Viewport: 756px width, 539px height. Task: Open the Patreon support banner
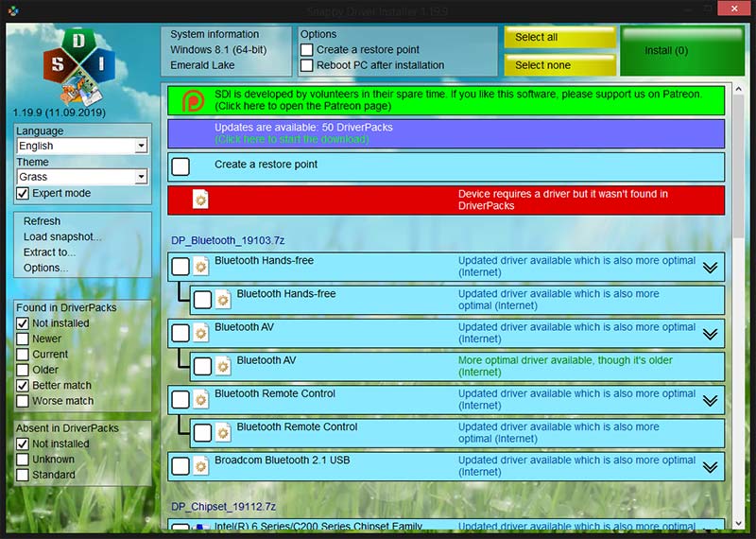coord(446,100)
